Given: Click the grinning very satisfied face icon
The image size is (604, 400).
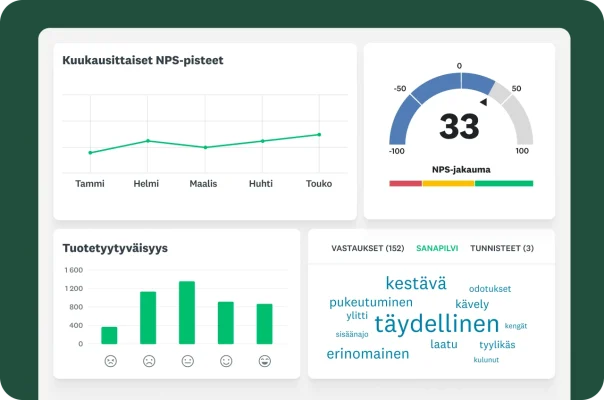Looking at the screenshot, I should [265, 361].
